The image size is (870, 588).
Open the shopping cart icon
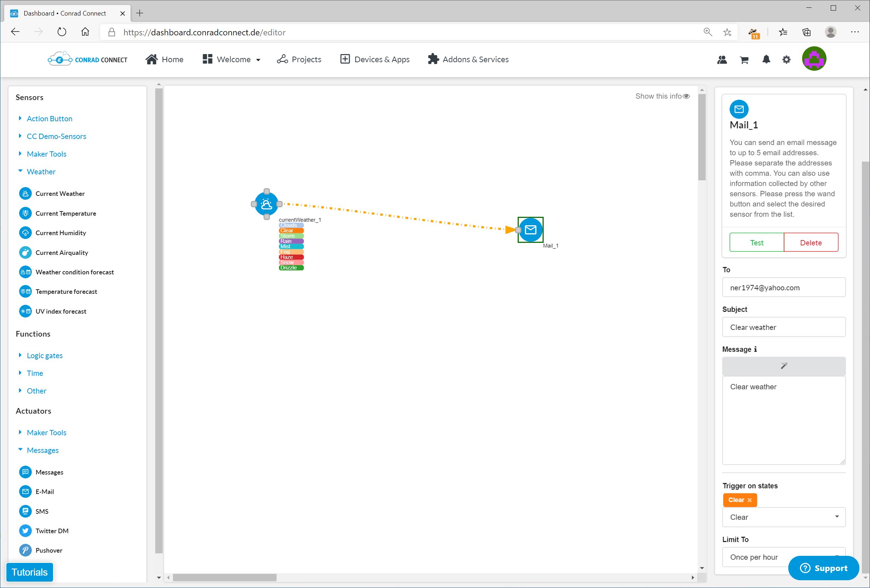[x=744, y=60]
